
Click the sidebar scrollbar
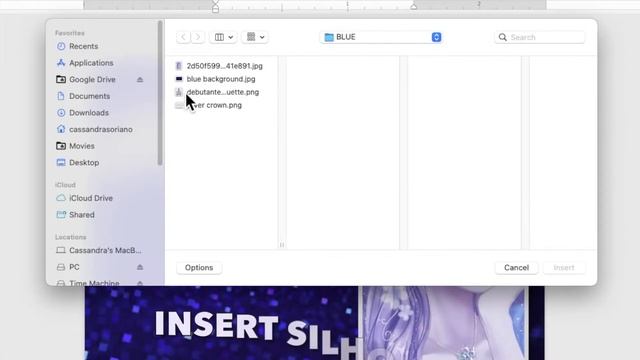pos(160,94)
